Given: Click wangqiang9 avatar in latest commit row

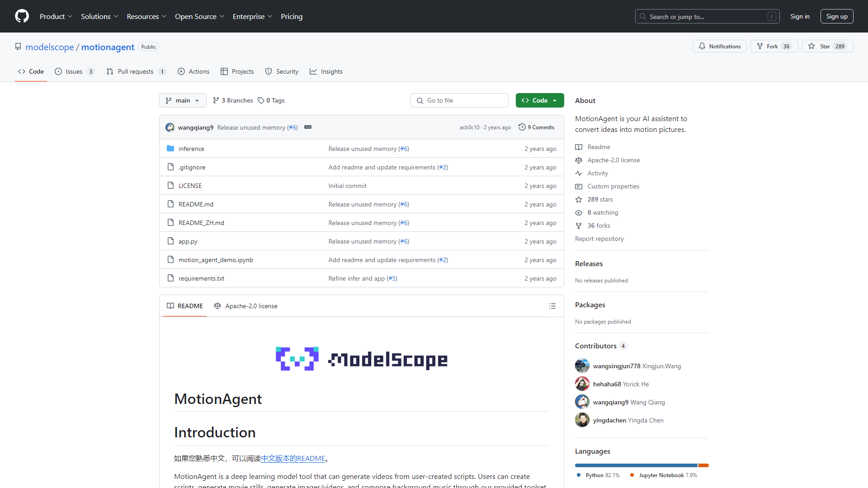Looking at the screenshot, I should tap(170, 127).
